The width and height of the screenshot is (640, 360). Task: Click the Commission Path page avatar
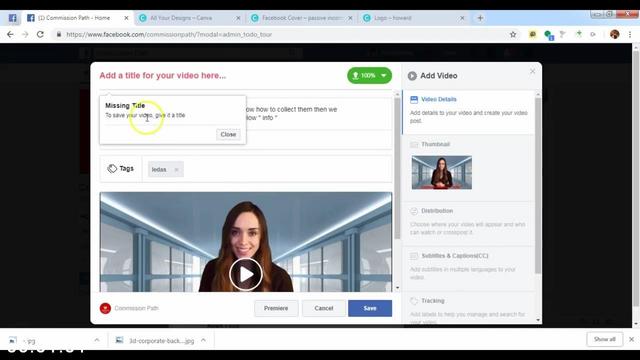click(105, 308)
